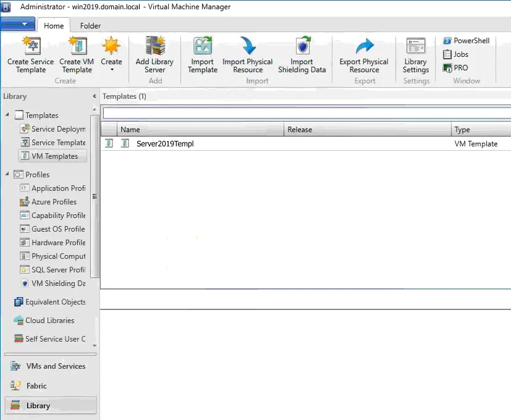Viewport: 511px width, 420px height.
Task: Click Add Library Server icon
Action: click(156, 45)
